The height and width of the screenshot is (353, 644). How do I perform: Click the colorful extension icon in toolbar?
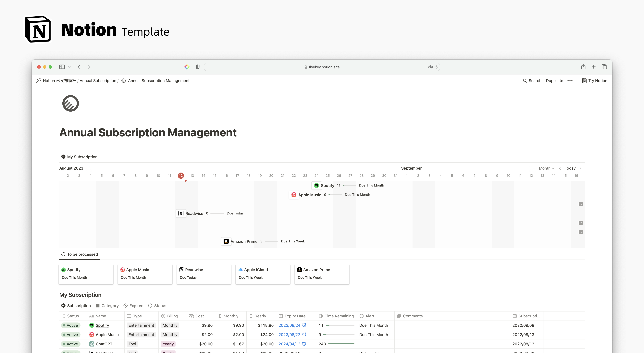click(x=187, y=67)
